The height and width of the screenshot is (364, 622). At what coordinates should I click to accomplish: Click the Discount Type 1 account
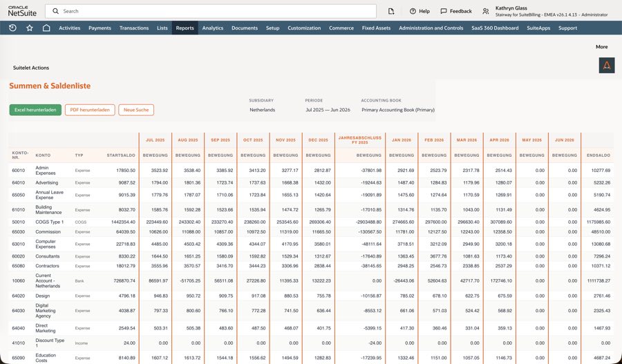pos(50,343)
